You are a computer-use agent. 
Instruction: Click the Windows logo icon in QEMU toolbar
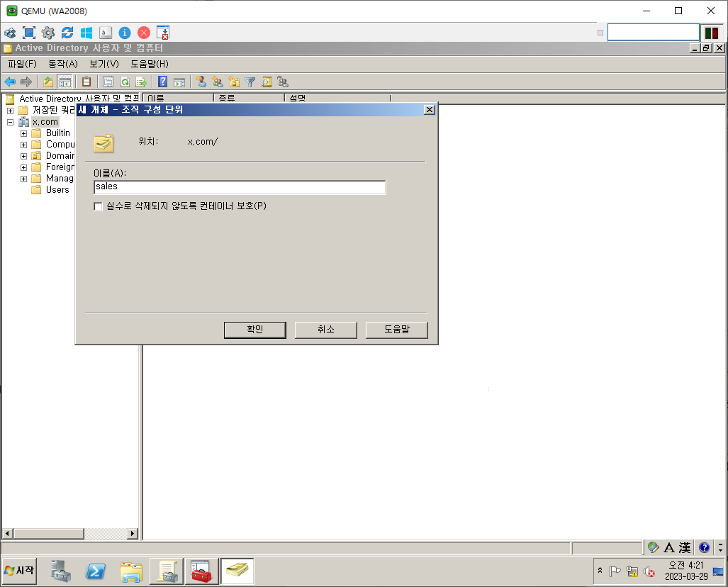[86, 33]
